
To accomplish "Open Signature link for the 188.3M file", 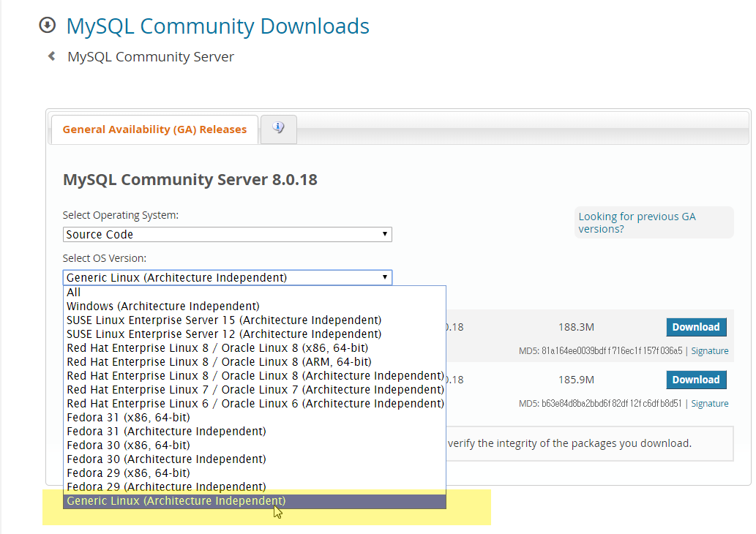I will (710, 351).
